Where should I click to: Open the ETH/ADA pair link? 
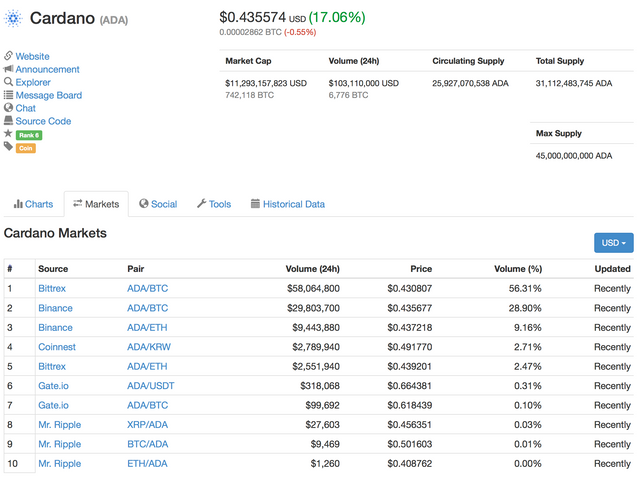coord(147,464)
